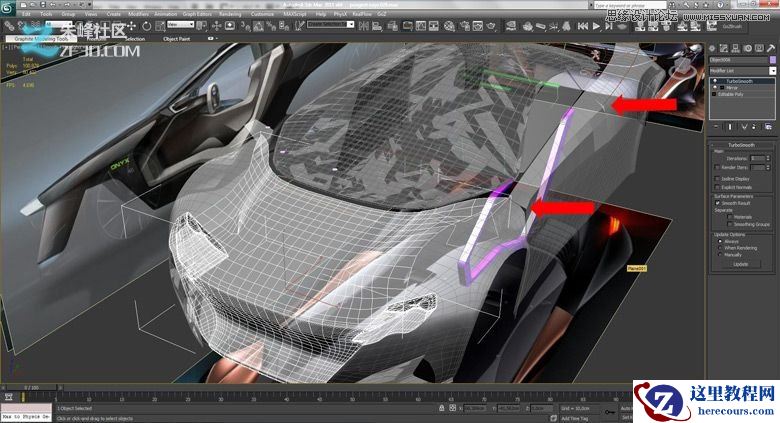This screenshot has width=780, height=423.
Task: Open Render Setup dialog
Action: tap(465, 26)
